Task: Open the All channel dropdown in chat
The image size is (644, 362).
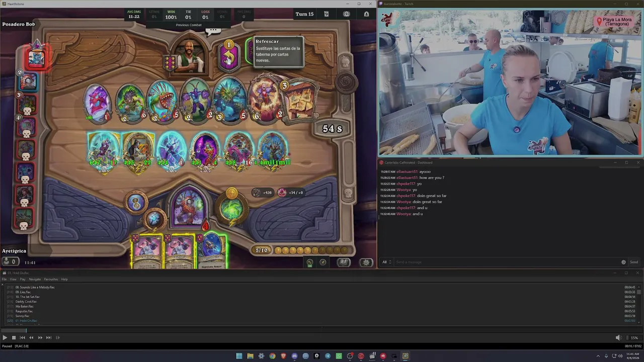Action: coord(386,262)
